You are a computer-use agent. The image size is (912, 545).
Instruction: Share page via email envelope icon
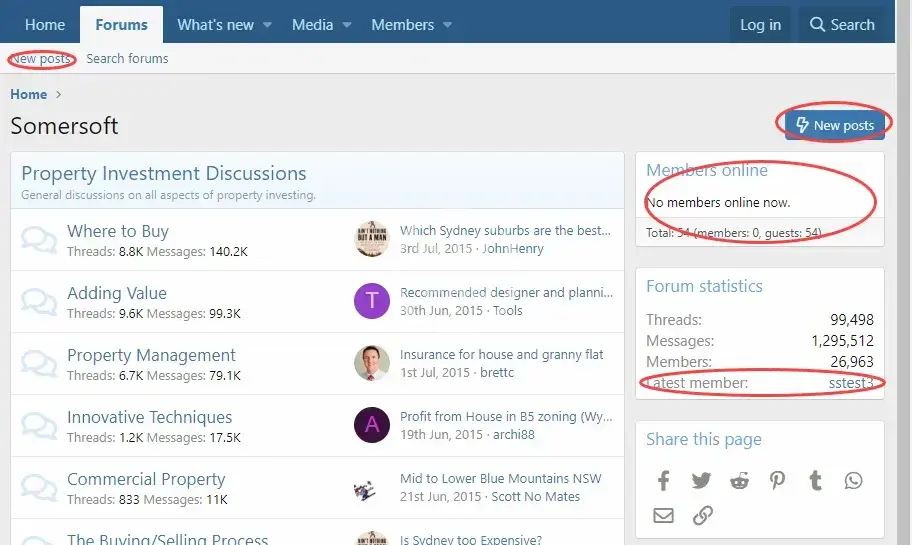point(663,516)
